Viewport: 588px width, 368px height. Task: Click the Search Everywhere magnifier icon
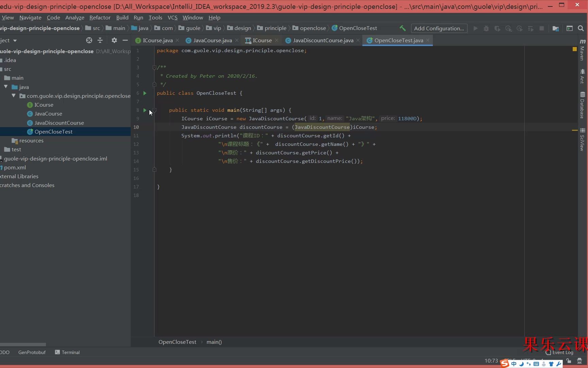point(581,28)
